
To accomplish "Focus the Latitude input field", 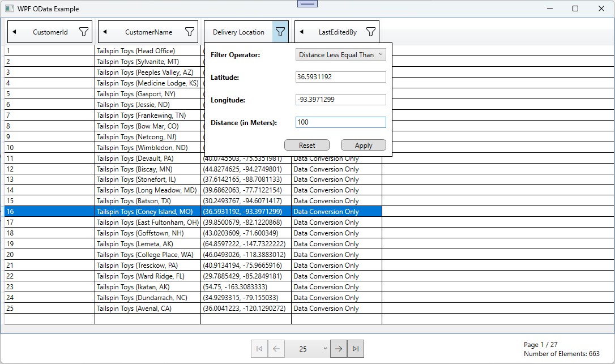I will click(x=340, y=77).
